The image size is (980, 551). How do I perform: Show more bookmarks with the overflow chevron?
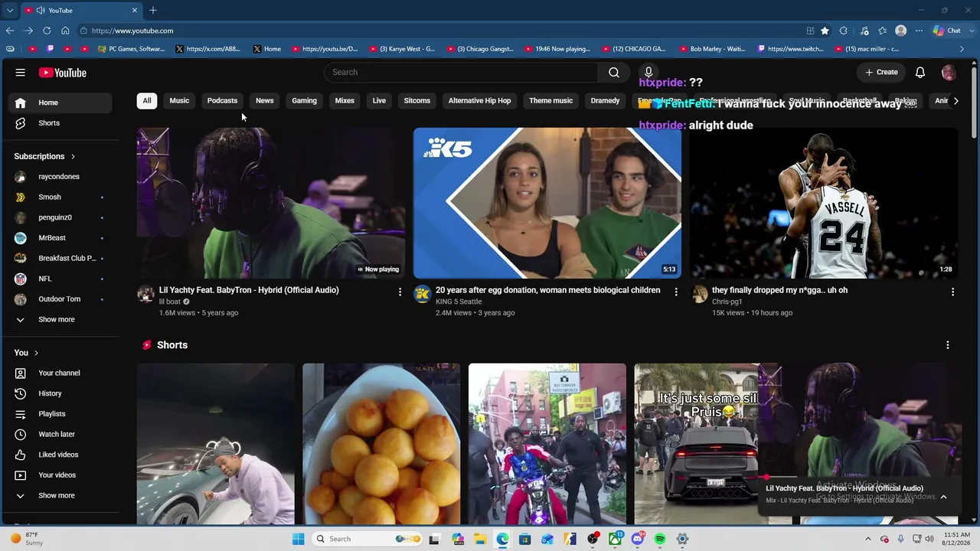coord(962,49)
